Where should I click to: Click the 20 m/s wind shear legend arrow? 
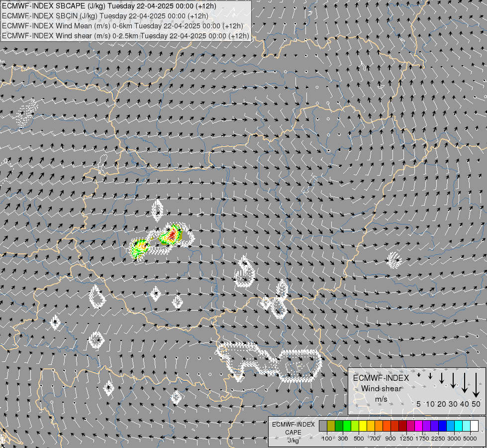(x=442, y=378)
